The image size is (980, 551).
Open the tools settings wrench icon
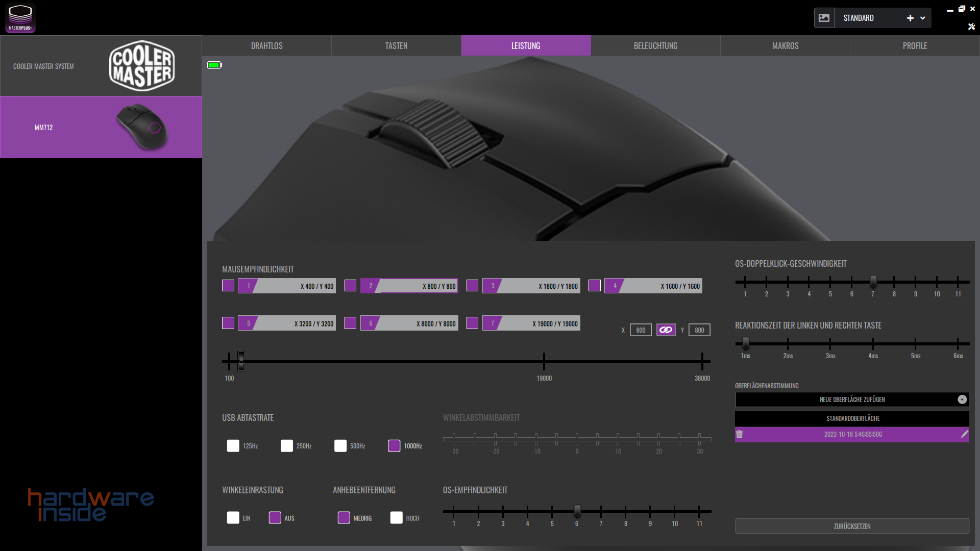(971, 27)
